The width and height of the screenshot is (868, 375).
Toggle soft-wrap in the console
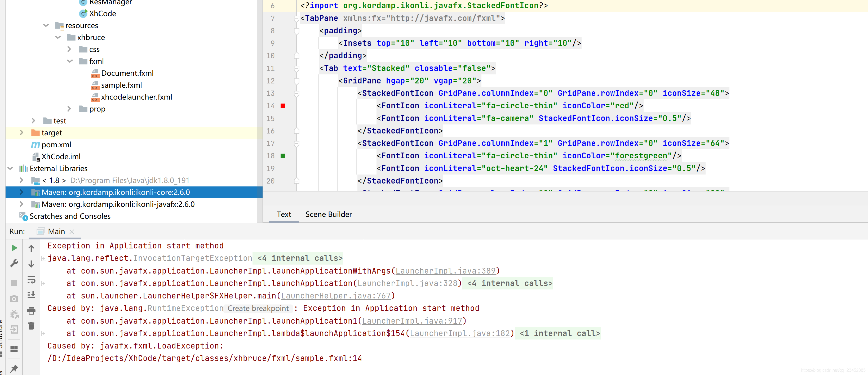point(31,280)
